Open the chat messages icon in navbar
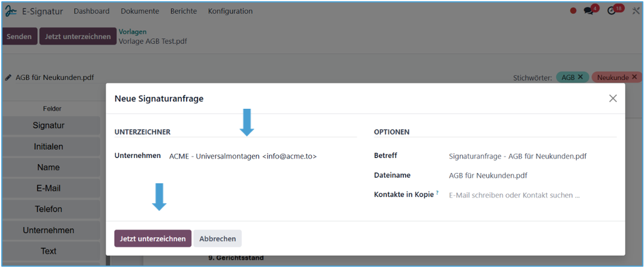 (x=589, y=11)
